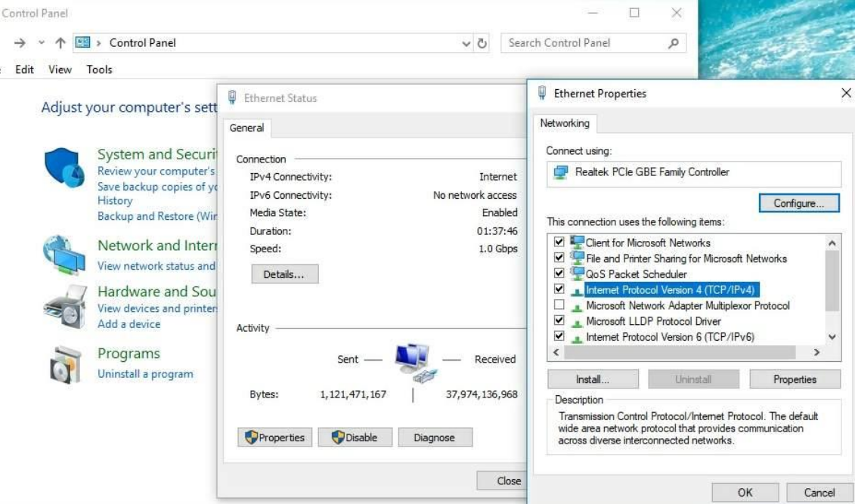Click the network computers activity icon
The width and height of the screenshot is (855, 504).
point(416,362)
